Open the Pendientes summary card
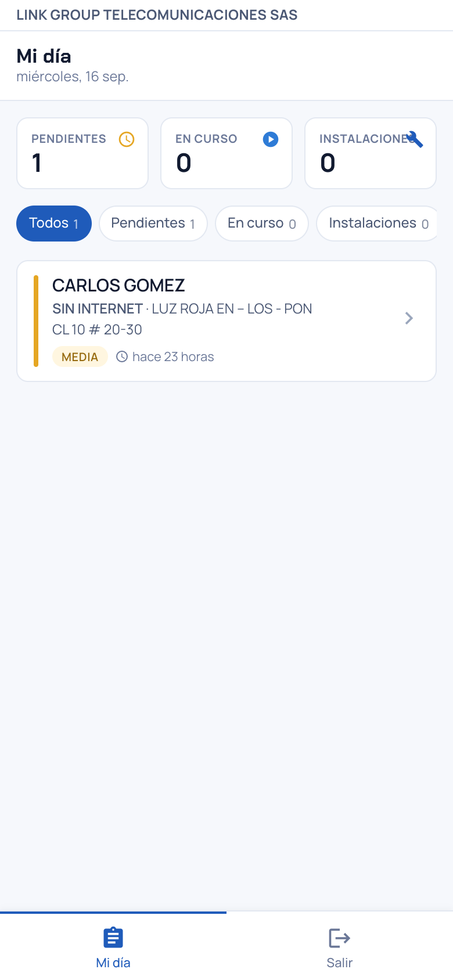This screenshot has width=453, height=980. 82,153
